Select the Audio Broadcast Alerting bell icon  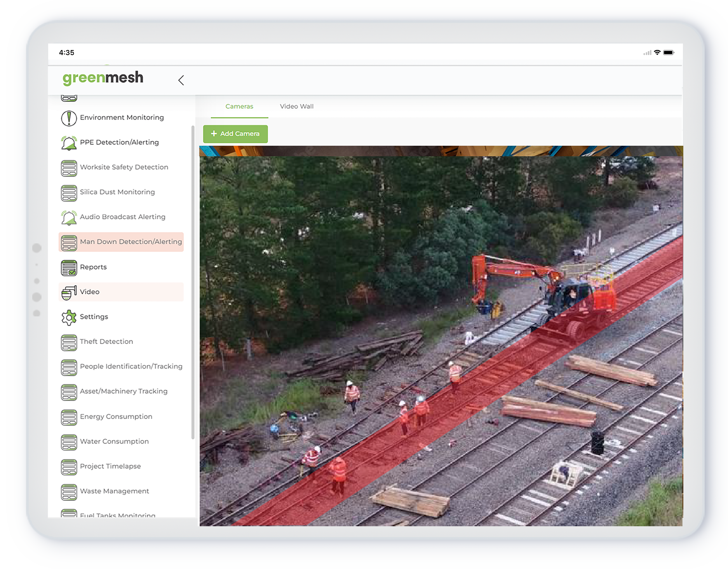coord(69,217)
